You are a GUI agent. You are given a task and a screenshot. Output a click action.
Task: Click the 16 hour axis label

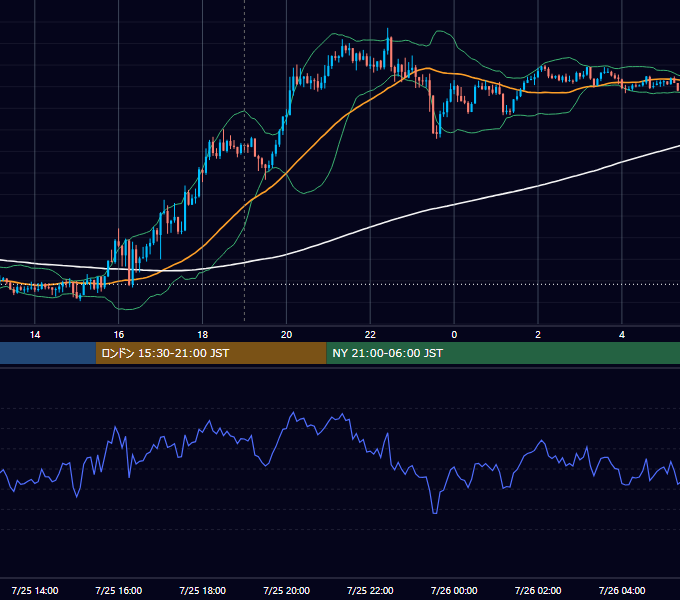click(118, 335)
